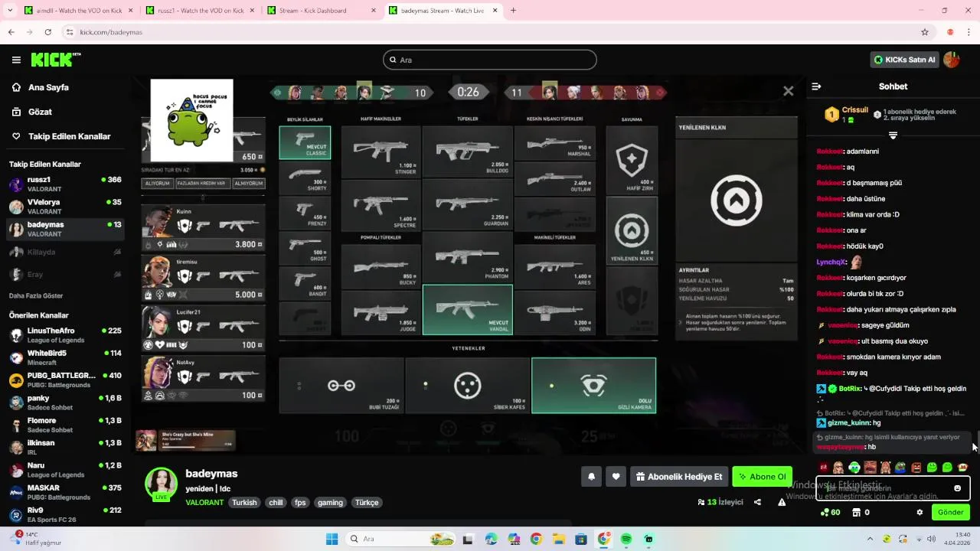This screenshot has width=980, height=551.
Task: Open Spotify from the taskbar
Action: (626, 540)
